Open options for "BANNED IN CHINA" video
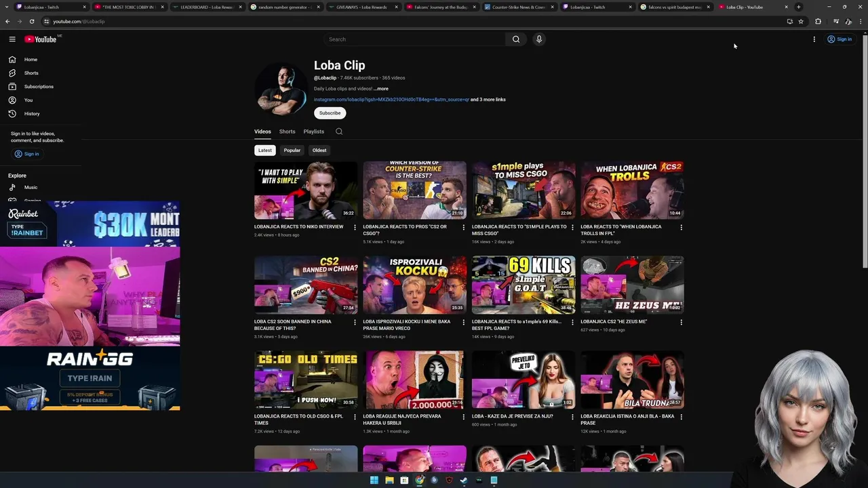 (355, 323)
